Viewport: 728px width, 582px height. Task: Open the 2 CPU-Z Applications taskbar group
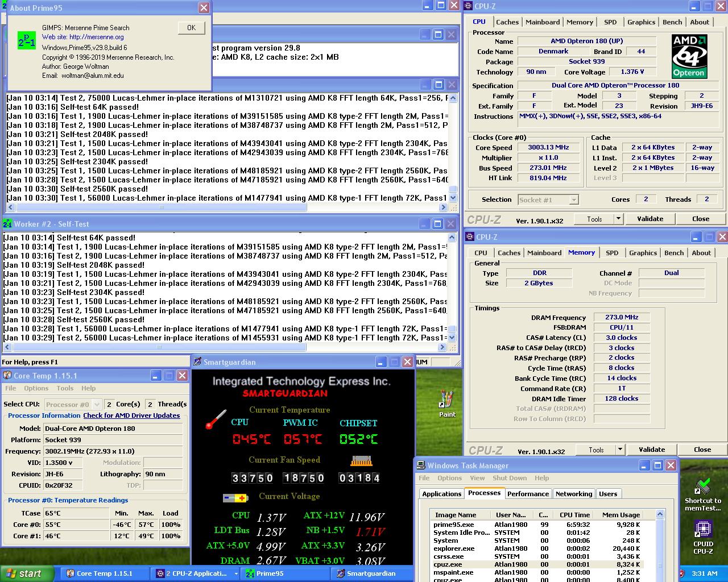tap(197, 573)
